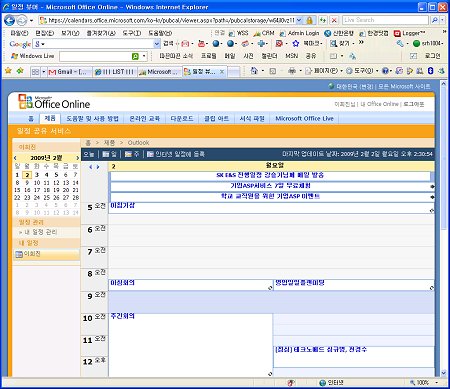
Task: Expand the links bar overflow chevron
Action: [x=444, y=32]
